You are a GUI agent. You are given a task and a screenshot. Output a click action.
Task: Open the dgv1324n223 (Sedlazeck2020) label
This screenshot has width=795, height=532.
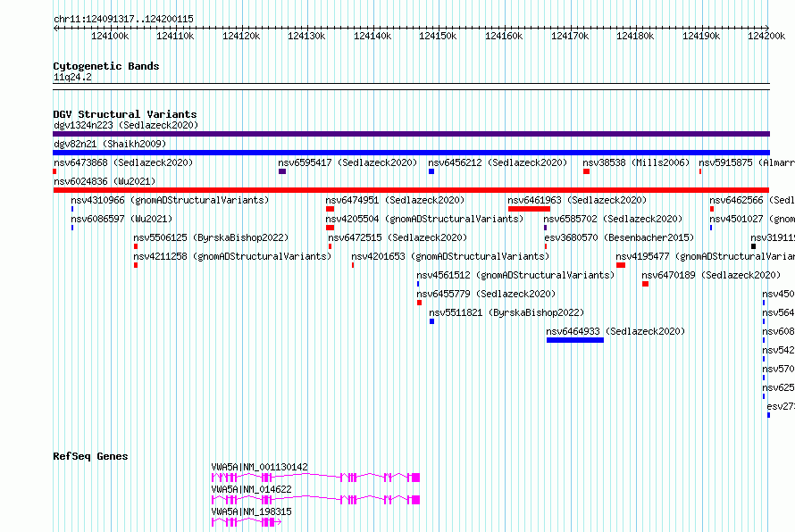(126, 125)
